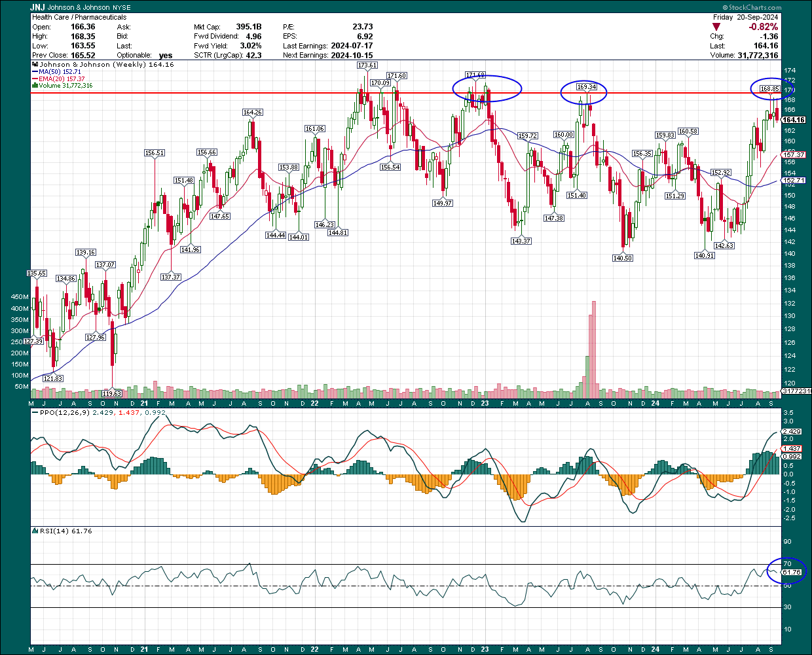Click the 140.91 low price label
Viewport: 812px width, 655px height.
(705, 256)
